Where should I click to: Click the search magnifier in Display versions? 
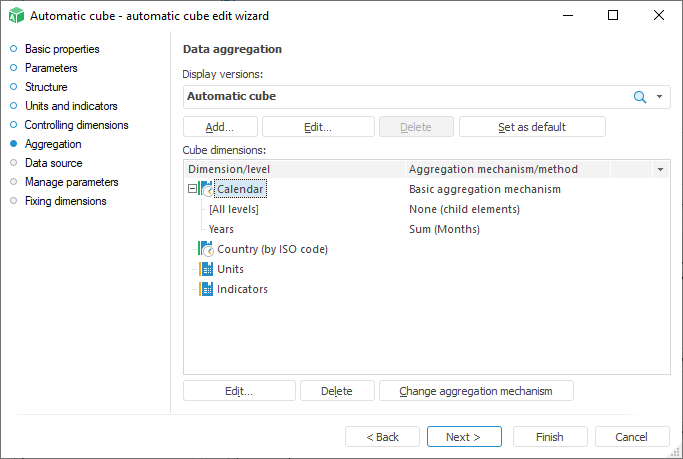coord(640,97)
